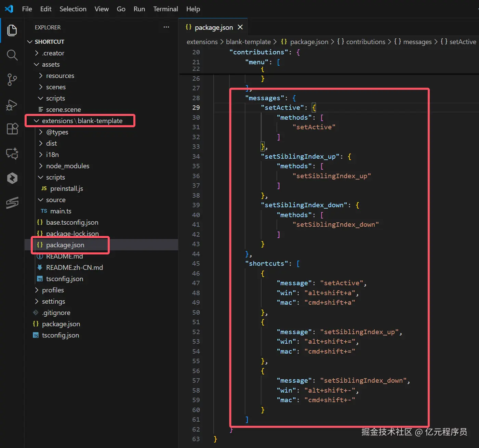This screenshot has height=448, width=479.
Task: Expand the i18n folder
Action: (101, 155)
